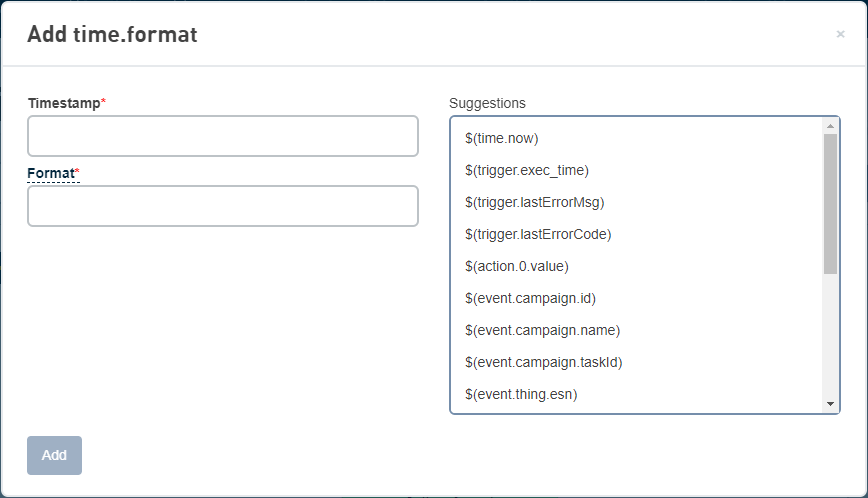This screenshot has width=868, height=498.
Task: Choose the $(trigger.exec_time) suggestion
Action: (527, 170)
